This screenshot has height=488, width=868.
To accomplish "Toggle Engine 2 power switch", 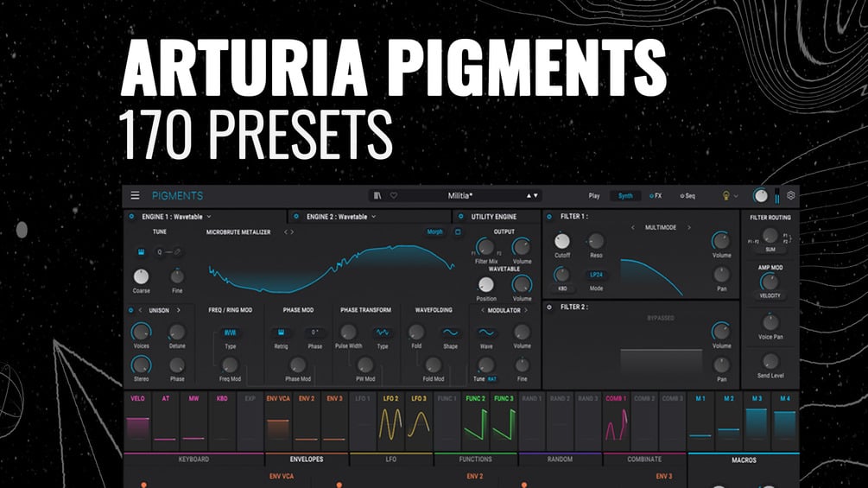I will click(296, 216).
